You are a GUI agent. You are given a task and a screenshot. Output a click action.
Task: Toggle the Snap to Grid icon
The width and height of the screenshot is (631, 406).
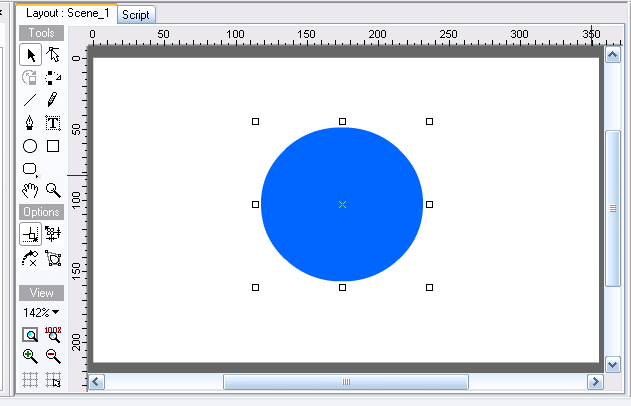click(x=53, y=379)
